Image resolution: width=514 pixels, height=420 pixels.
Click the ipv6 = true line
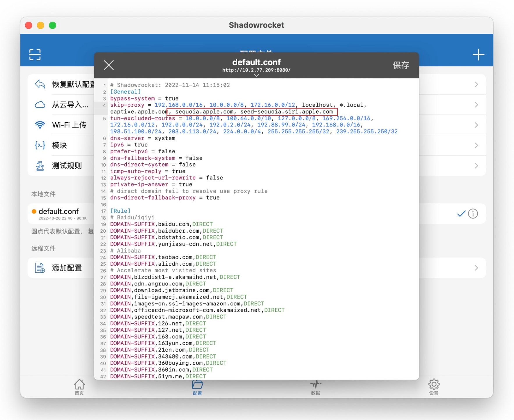pyautogui.click(x=129, y=145)
